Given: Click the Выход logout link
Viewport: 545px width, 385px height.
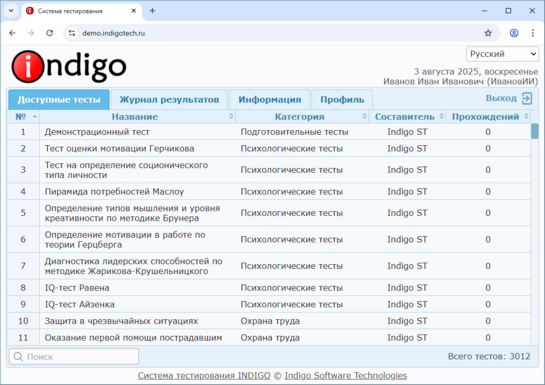Looking at the screenshot, I should (501, 98).
